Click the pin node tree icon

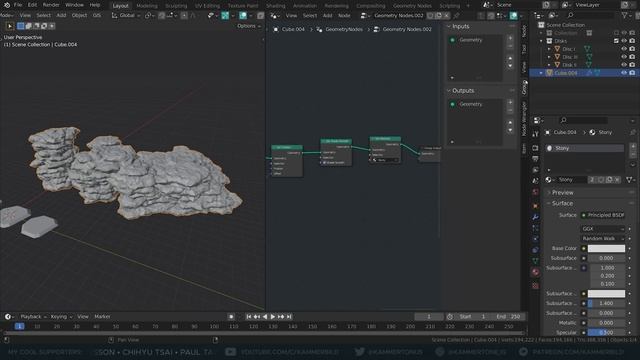[457, 16]
